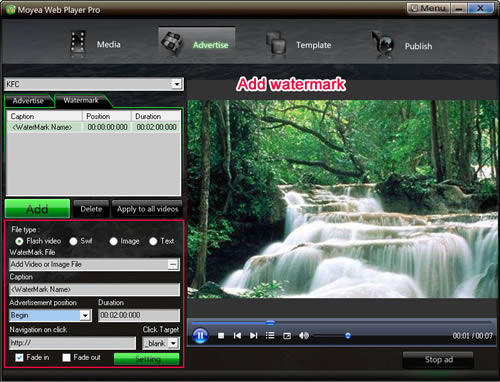The height and width of the screenshot is (382, 500).
Task: Click the Advertise cube icon
Action: [x=172, y=43]
